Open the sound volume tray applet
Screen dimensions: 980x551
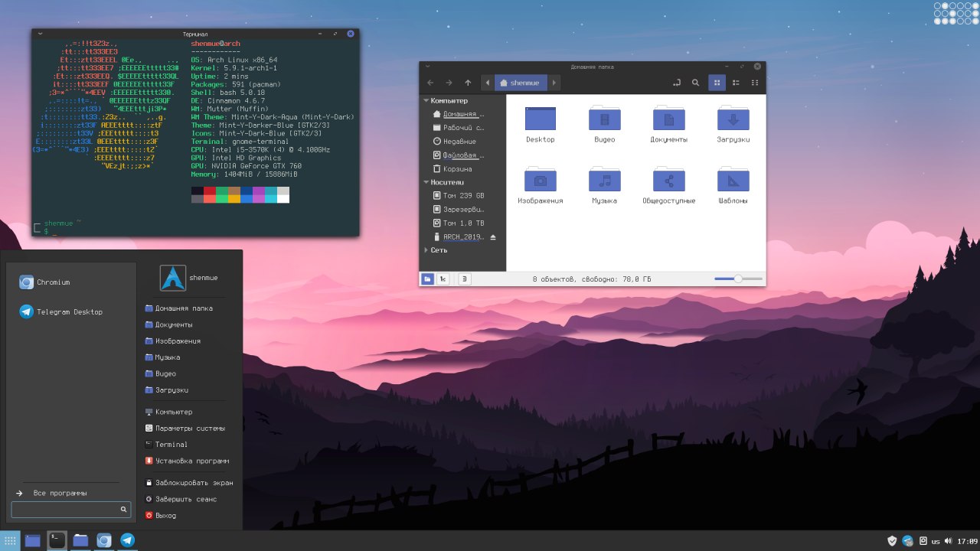click(x=949, y=541)
